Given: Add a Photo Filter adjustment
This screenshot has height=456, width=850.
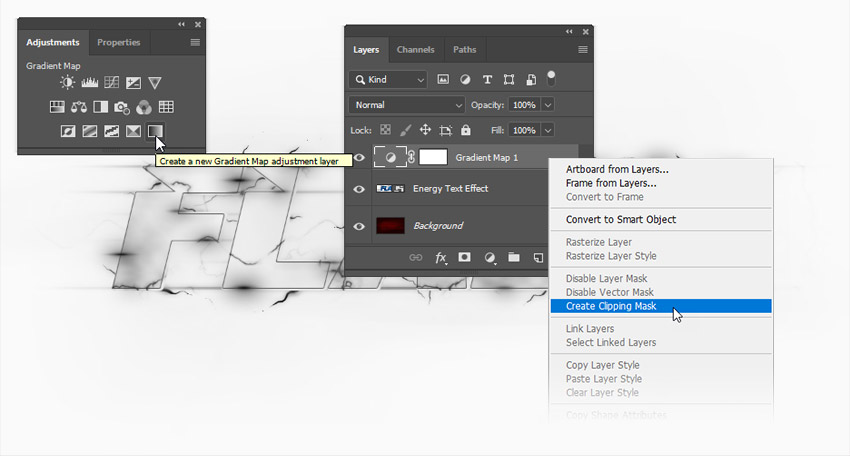Looking at the screenshot, I should click(x=122, y=107).
